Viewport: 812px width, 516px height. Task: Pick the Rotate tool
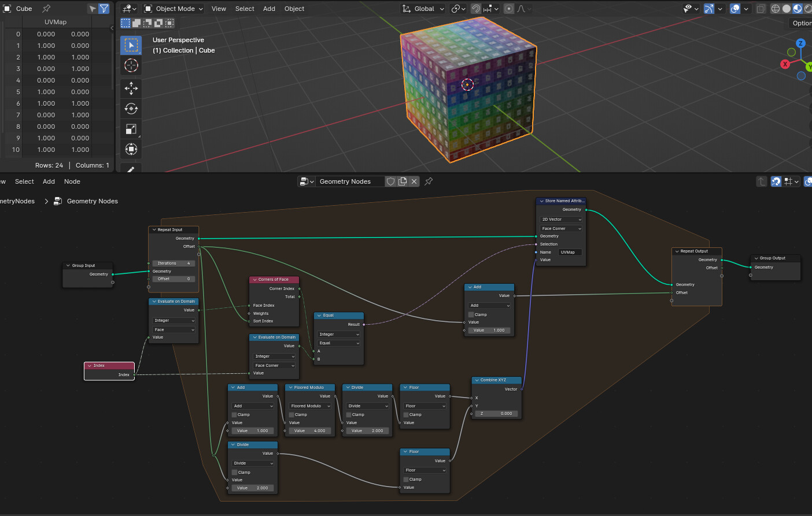[x=131, y=109]
